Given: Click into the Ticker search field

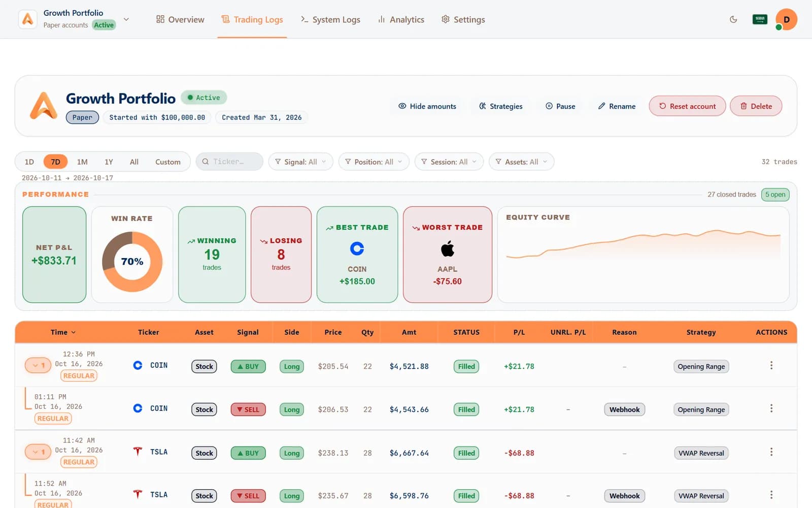Looking at the screenshot, I should click(x=229, y=162).
